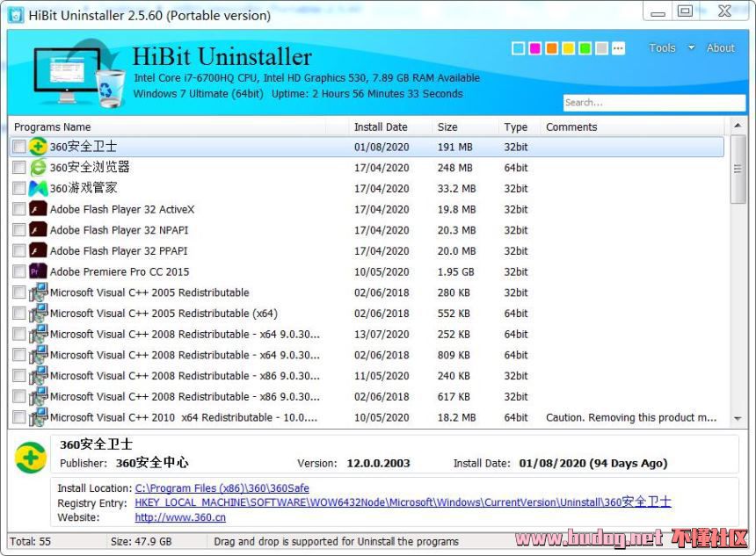The width and height of the screenshot is (756, 556).
Task: Select checkbox for Adobe Premiere Pro CC 2015
Action: pos(18,271)
